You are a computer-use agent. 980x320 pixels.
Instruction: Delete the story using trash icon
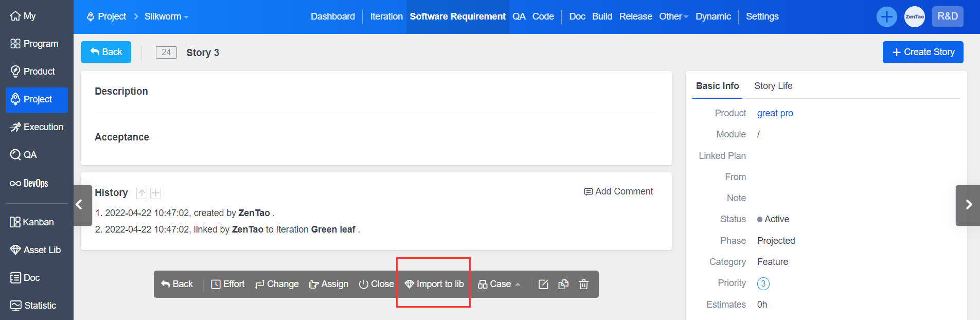point(583,285)
